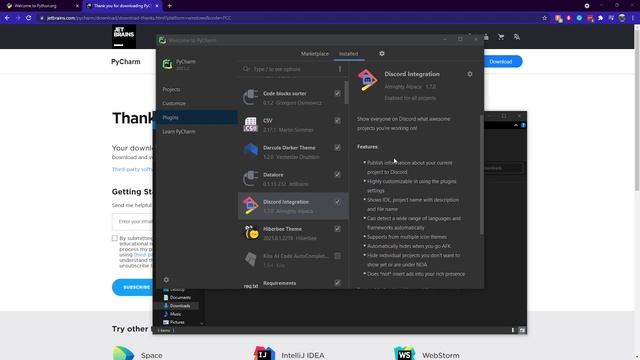Open the Code blocks sorter plugin icon
The width and height of the screenshot is (640, 360).
click(250, 97)
